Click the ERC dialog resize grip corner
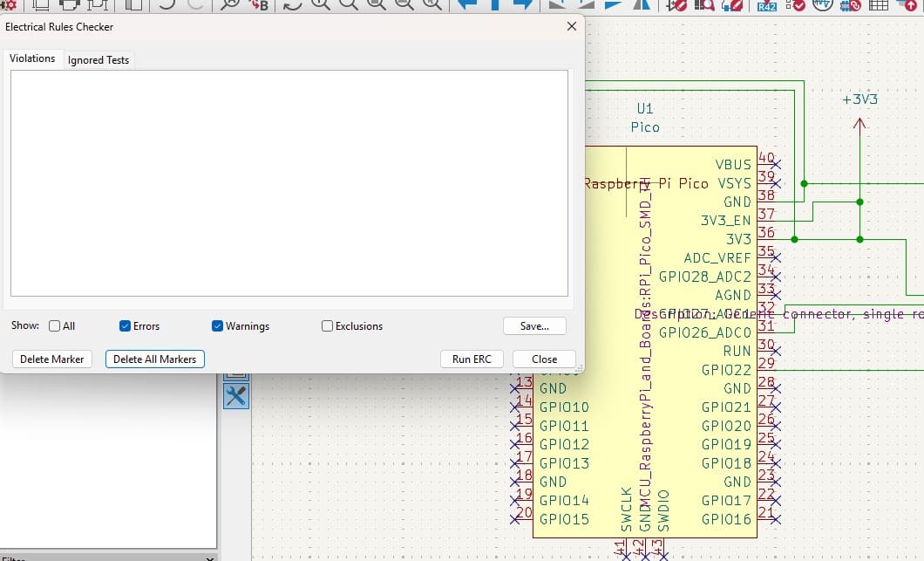 pos(580,368)
